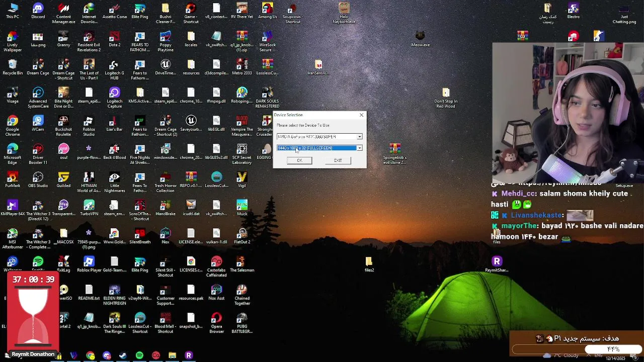This screenshot has width=644, height=362.
Task: Open Spotify from the taskbar
Action: [139, 355]
